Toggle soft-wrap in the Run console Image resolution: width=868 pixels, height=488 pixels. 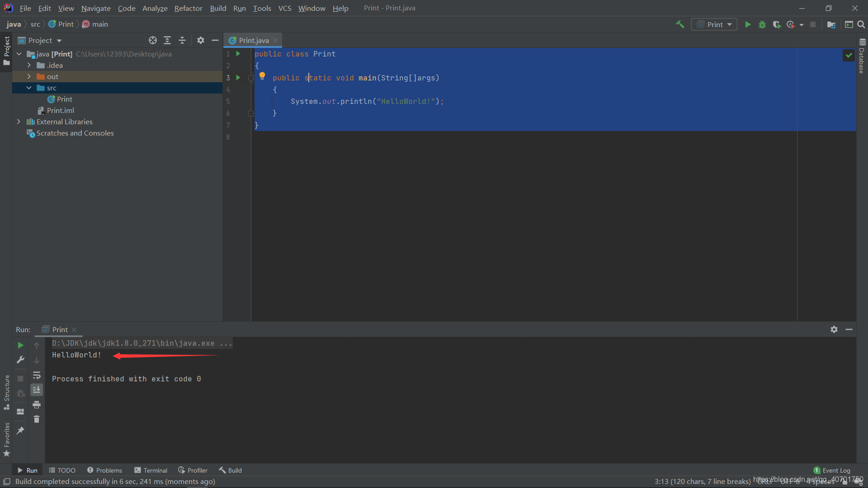[37, 375]
